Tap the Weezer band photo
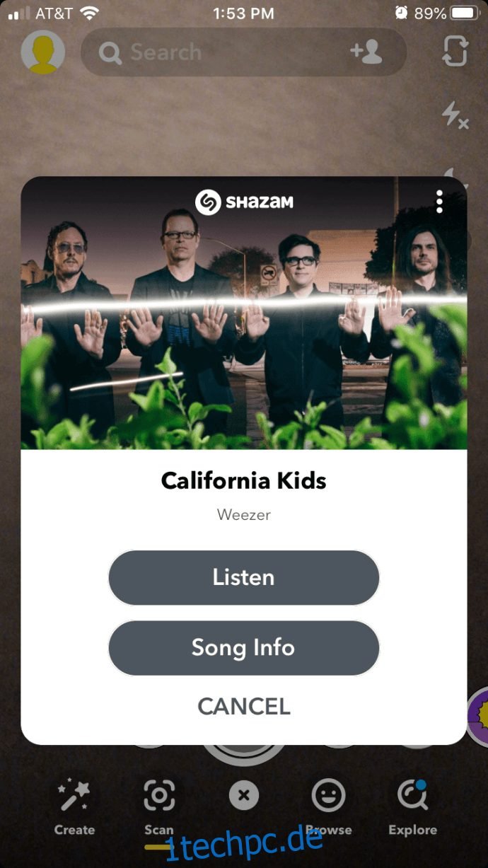Image resolution: width=488 pixels, height=868 pixels. (x=244, y=313)
